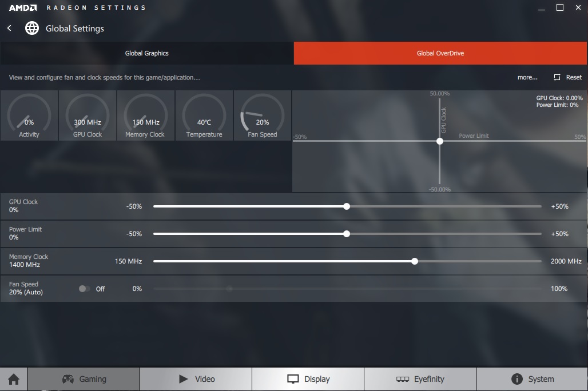Viewport: 588px width, 391px height.
Task: Open the Home tab via house icon
Action: point(14,379)
